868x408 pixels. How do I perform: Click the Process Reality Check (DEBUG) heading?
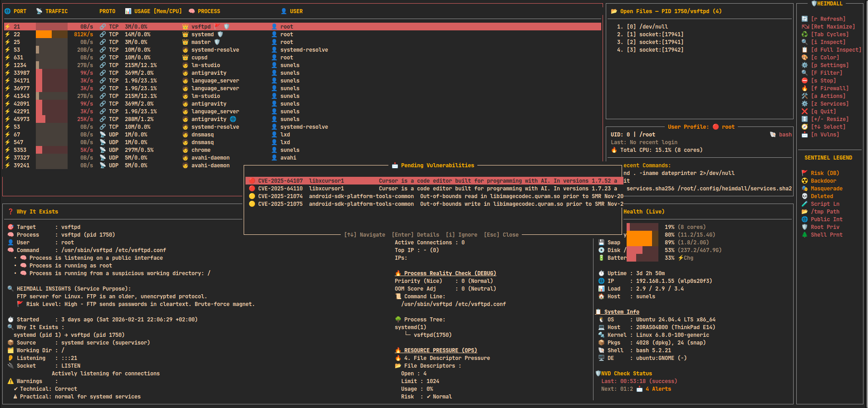(450, 273)
